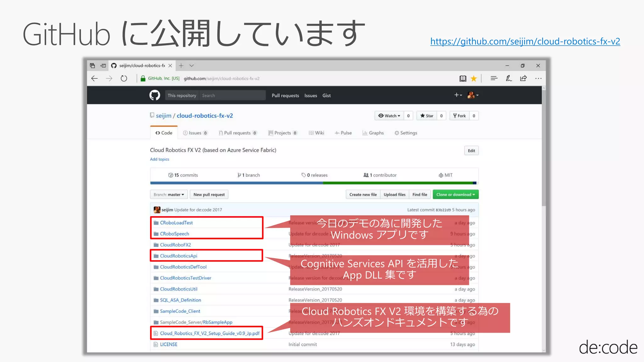Switch to the Wiki tab

click(316, 133)
